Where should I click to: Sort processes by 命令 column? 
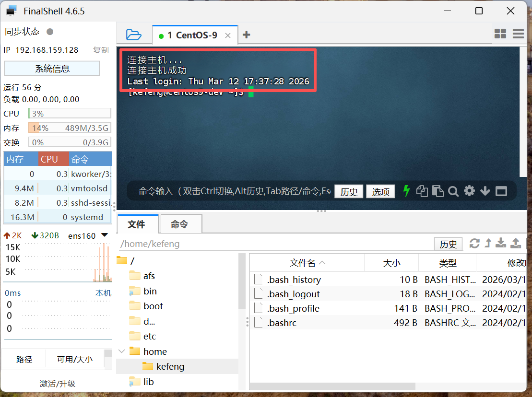(x=90, y=159)
